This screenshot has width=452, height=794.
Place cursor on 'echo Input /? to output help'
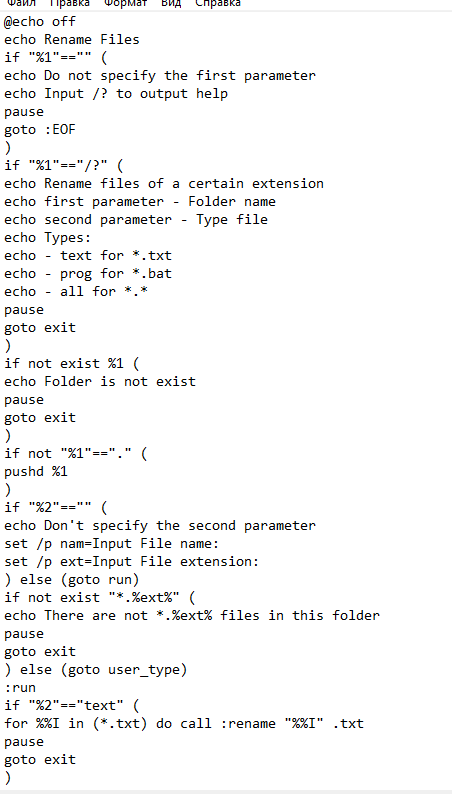[x=116, y=94]
